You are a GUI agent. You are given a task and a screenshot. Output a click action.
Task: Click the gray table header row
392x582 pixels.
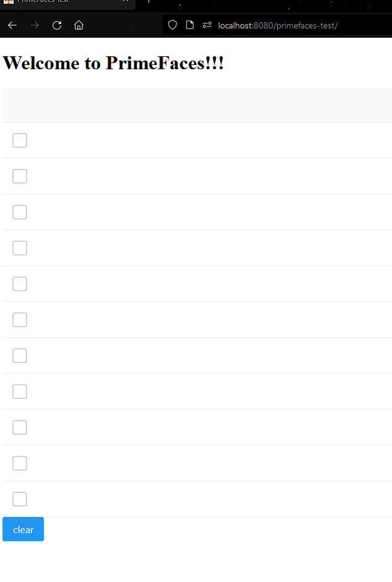click(196, 105)
